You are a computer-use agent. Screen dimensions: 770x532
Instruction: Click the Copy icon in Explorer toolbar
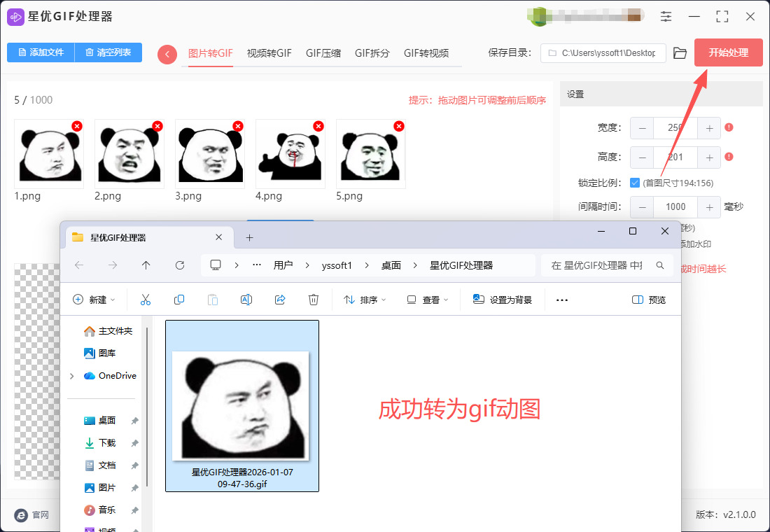[179, 300]
